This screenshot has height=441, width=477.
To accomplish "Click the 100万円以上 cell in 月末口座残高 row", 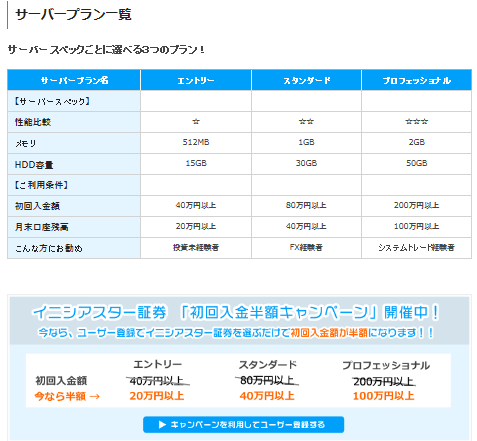I will [x=416, y=226].
